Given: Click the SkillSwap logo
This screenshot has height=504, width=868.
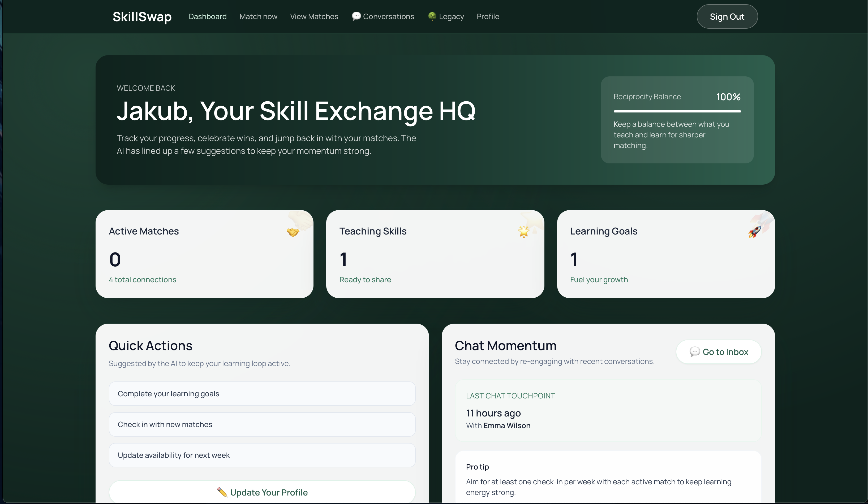Looking at the screenshot, I should coord(142,16).
